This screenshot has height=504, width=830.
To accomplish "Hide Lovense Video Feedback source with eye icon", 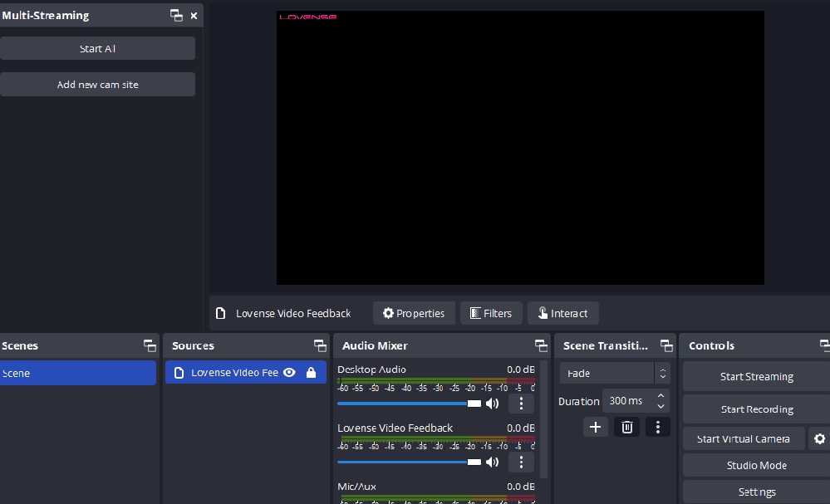I will click(x=289, y=373).
